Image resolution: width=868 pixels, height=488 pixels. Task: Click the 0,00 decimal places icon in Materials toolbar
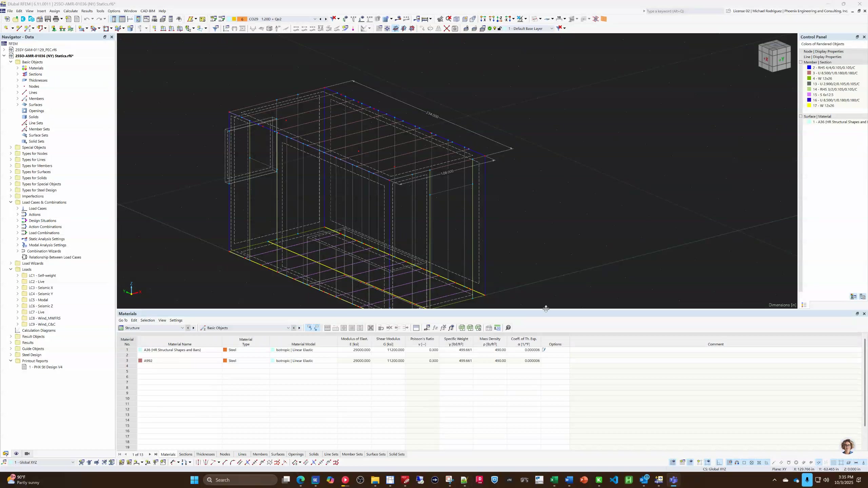tap(497, 328)
